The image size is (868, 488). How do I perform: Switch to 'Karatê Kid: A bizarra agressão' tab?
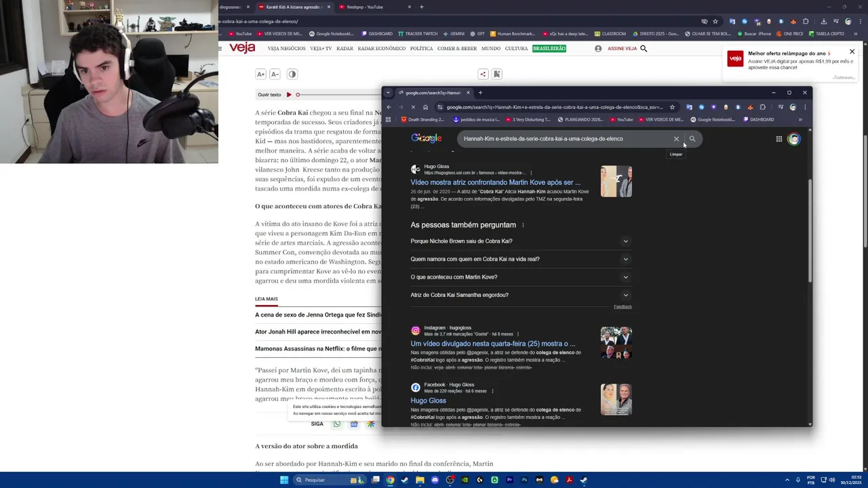294,7
